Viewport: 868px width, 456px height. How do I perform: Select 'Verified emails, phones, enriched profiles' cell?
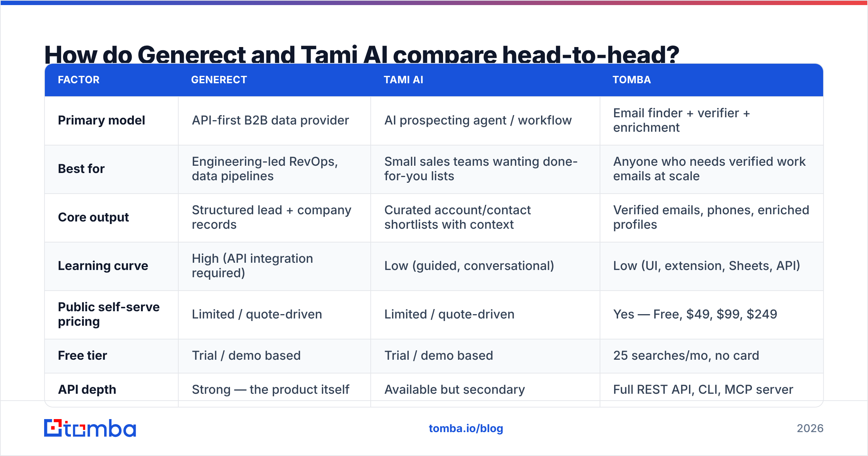tap(711, 217)
